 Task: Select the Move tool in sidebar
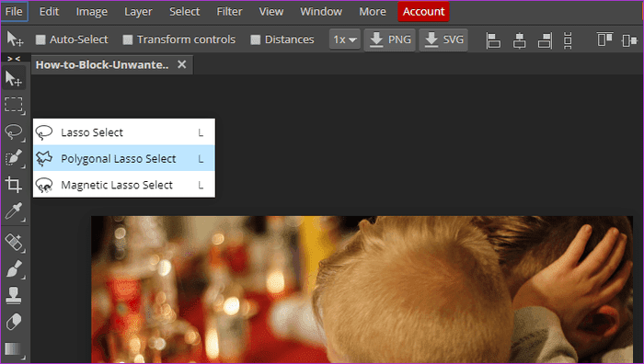pyautogui.click(x=14, y=78)
